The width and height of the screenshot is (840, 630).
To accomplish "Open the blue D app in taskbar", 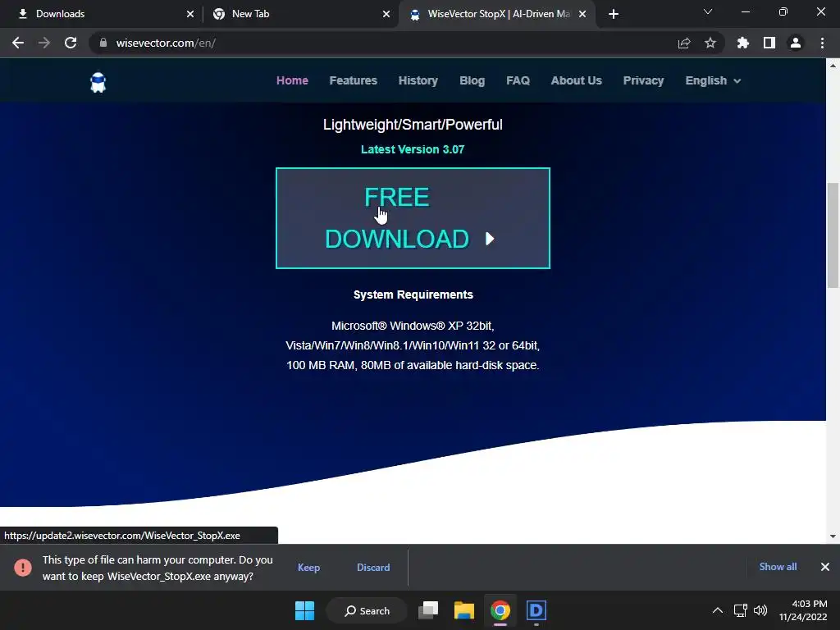I will pos(536,610).
